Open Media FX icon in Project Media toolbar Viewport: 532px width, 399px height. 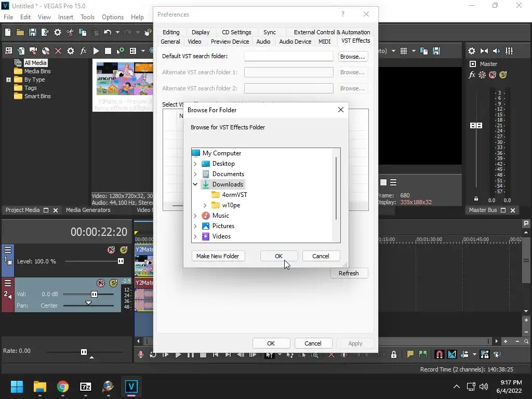pos(83,51)
